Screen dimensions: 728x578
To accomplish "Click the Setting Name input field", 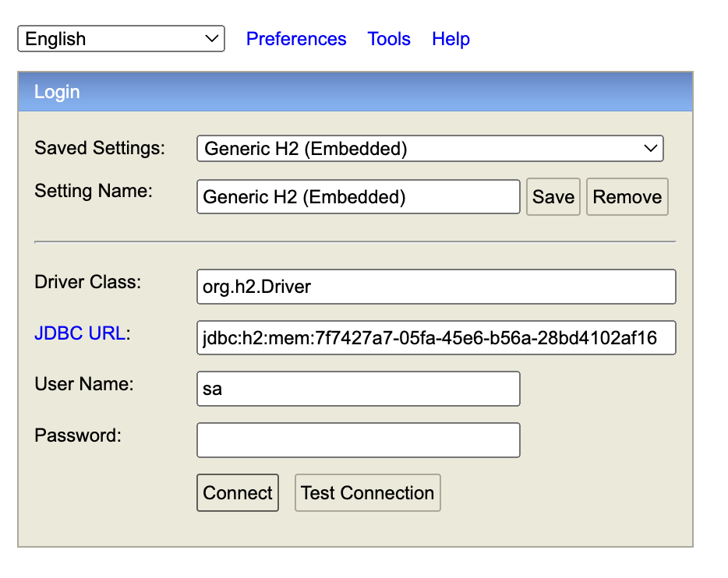I will [359, 196].
